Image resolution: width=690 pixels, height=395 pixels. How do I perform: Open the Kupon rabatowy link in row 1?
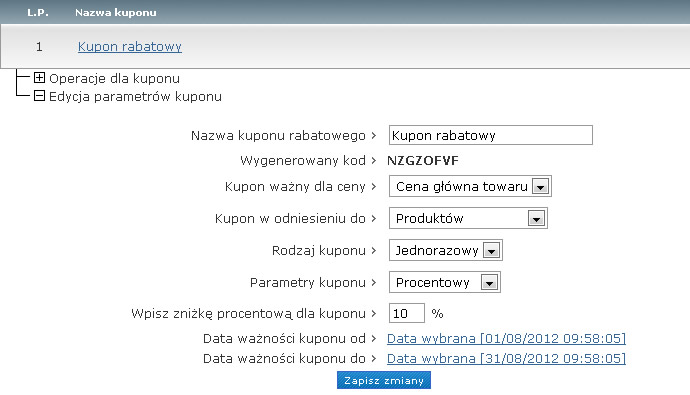(x=129, y=47)
